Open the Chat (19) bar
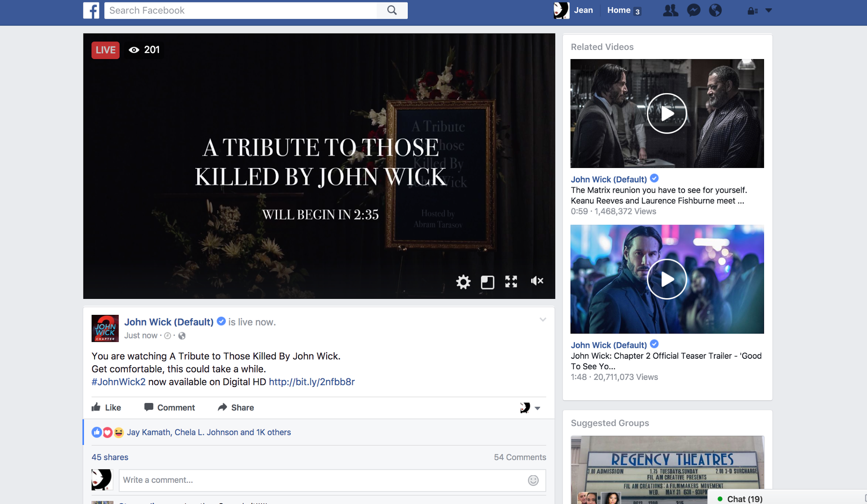 [745, 499]
